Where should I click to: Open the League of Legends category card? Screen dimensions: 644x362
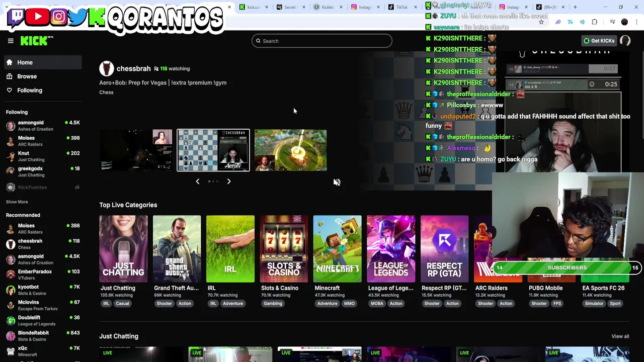pos(391,249)
